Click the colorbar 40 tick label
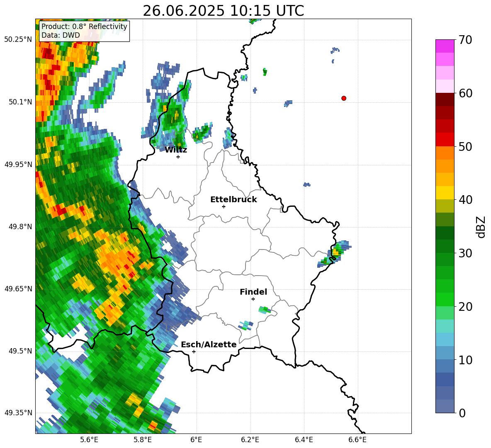The image size is (491, 448). coord(466,200)
